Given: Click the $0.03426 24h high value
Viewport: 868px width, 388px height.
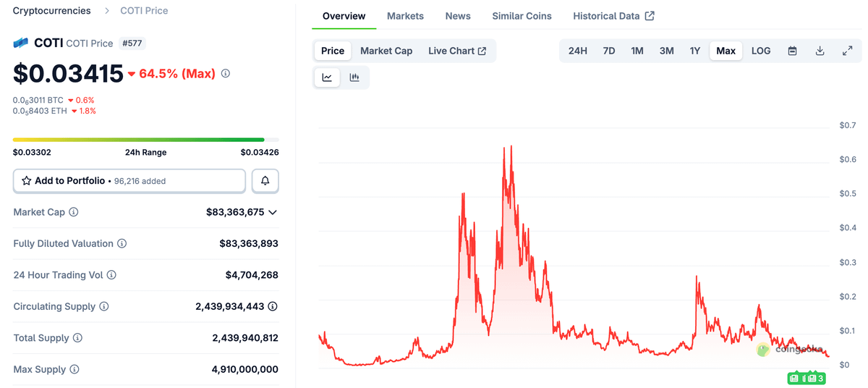Looking at the screenshot, I should 260,153.
